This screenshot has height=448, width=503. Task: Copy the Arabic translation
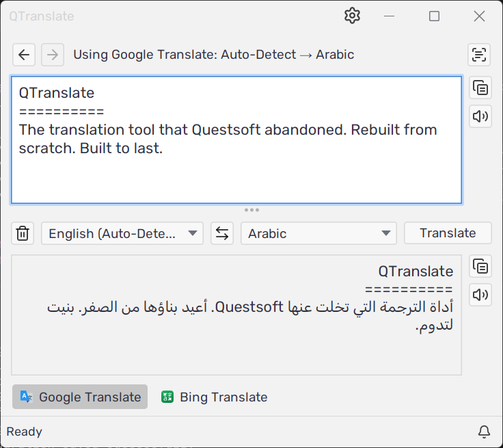[480, 266]
